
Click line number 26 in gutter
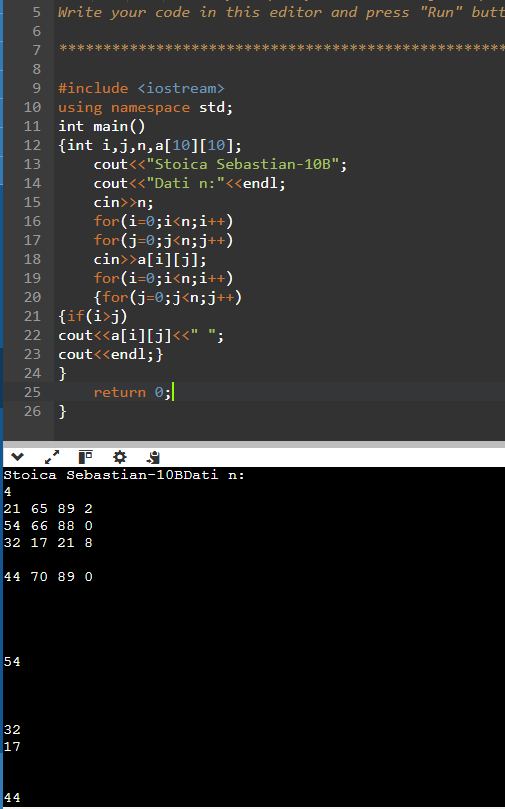coord(32,411)
